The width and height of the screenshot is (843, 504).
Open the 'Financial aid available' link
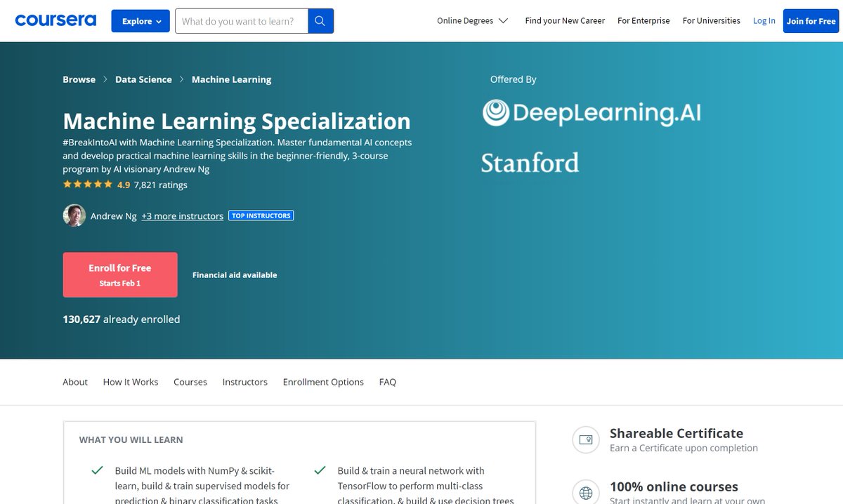pos(235,275)
